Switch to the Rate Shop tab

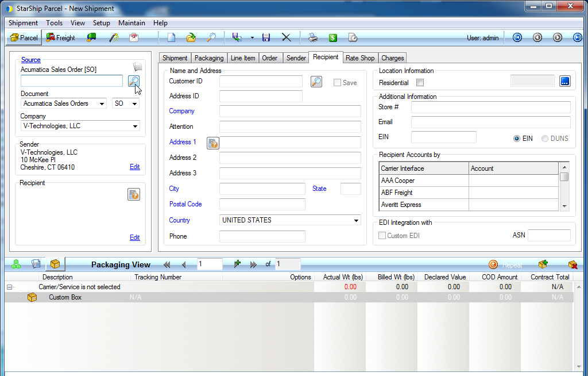360,58
